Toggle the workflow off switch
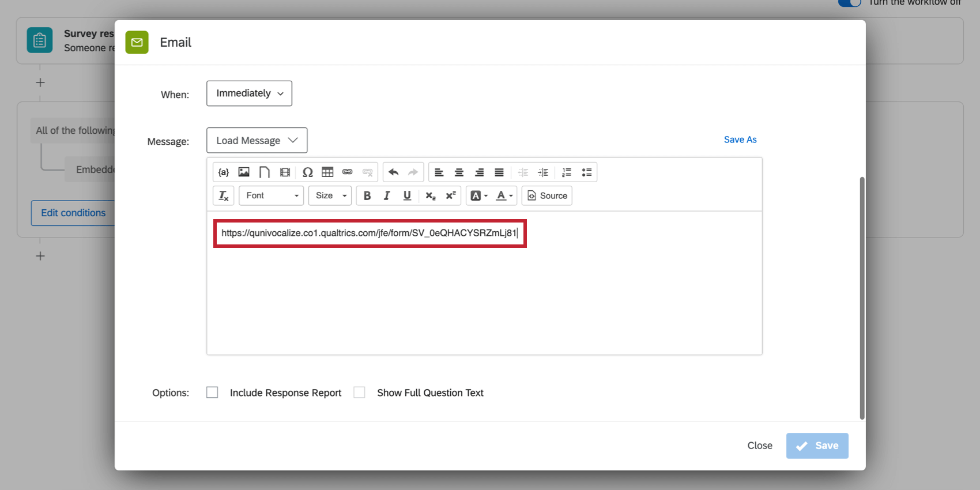980x490 pixels. (849, 2)
